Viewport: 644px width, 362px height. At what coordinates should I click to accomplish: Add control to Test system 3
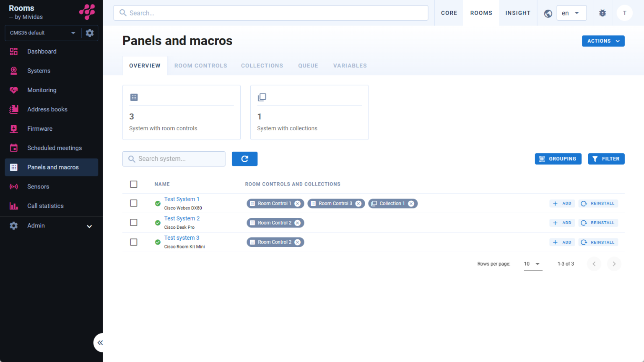(562, 242)
